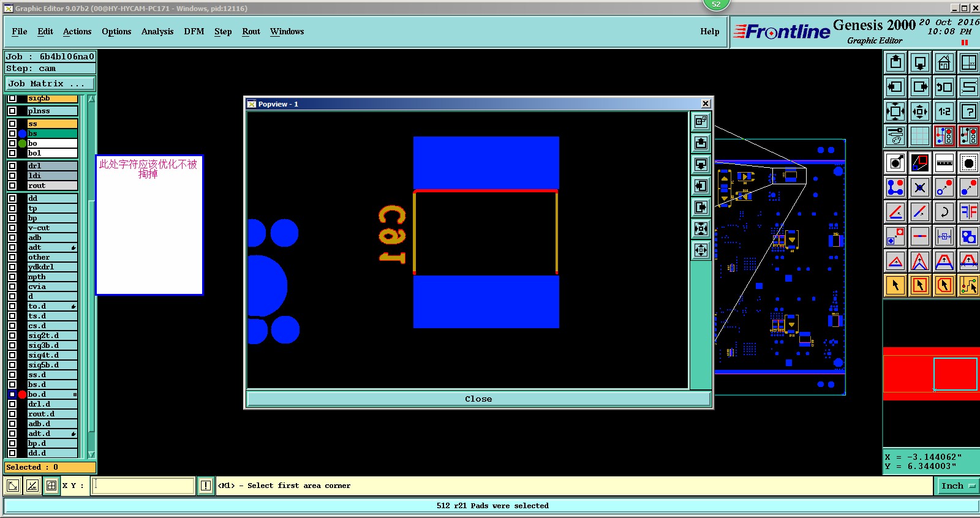This screenshot has width=980, height=518.
Task: Toggle the checkbox for layer plnss
Action: 12,111
